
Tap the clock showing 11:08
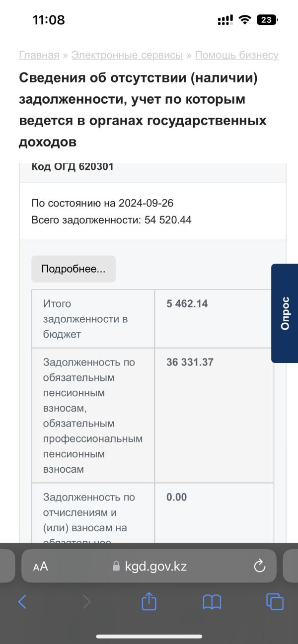[x=49, y=20]
